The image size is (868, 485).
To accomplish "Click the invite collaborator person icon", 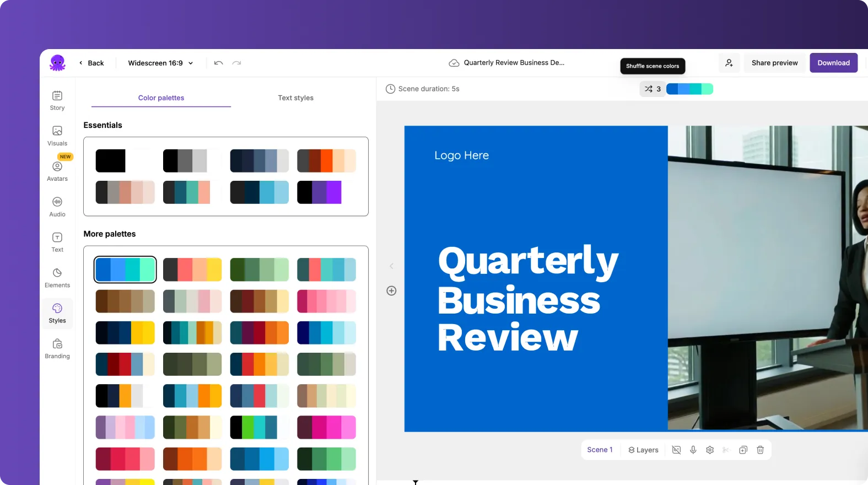I will coord(729,63).
